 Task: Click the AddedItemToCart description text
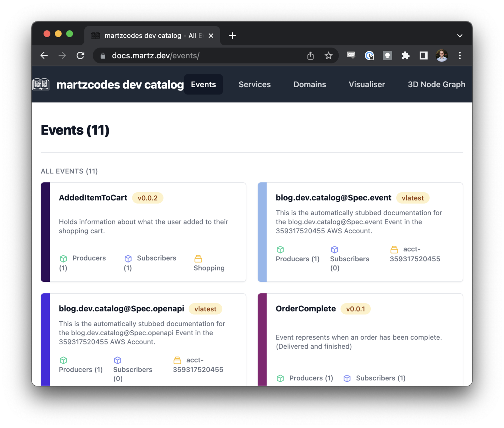[143, 226]
